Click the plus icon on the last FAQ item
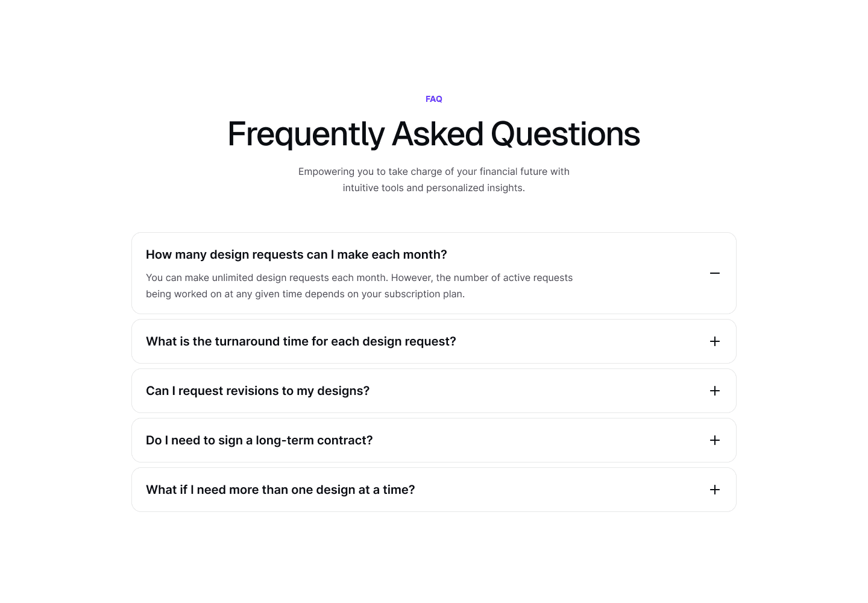Viewport: 868px width, 603px height. [x=715, y=490]
